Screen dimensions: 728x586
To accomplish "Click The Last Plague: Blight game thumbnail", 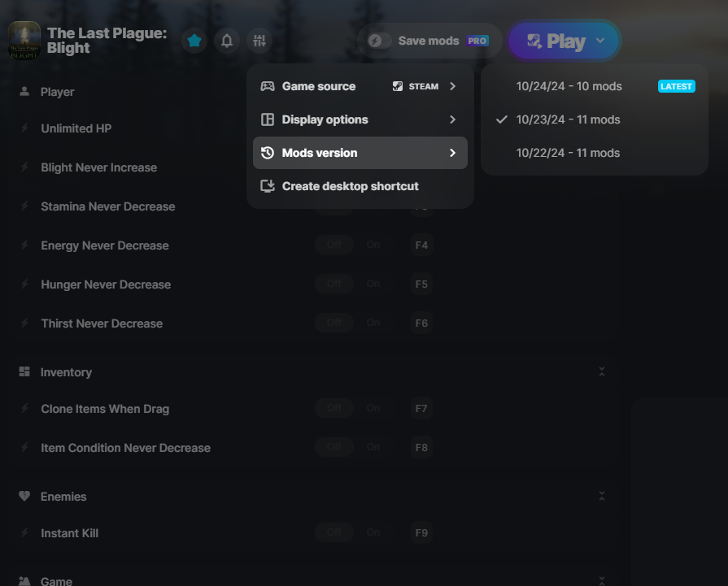I will point(24,41).
